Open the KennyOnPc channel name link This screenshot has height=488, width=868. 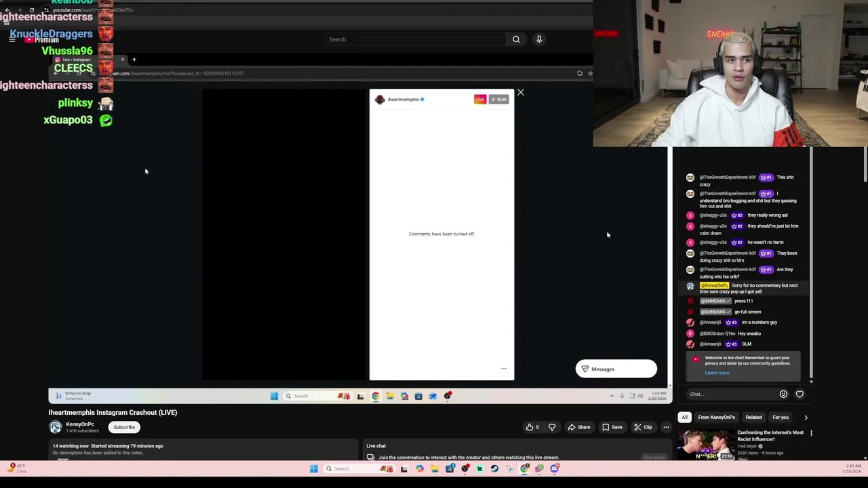pyautogui.click(x=80, y=424)
